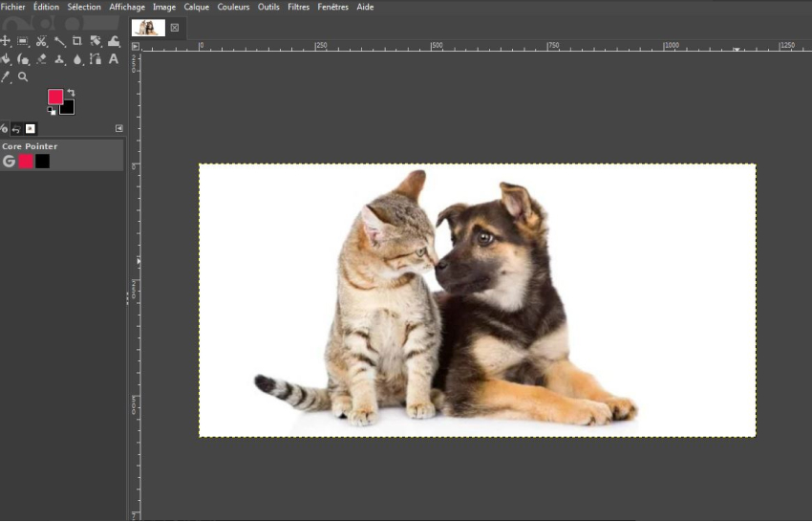
Task: Choose the Bucket Fill tool
Action: point(6,59)
